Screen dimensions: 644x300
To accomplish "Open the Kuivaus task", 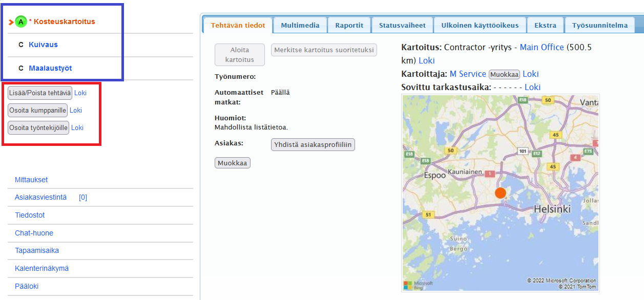I will (x=43, y=45).
